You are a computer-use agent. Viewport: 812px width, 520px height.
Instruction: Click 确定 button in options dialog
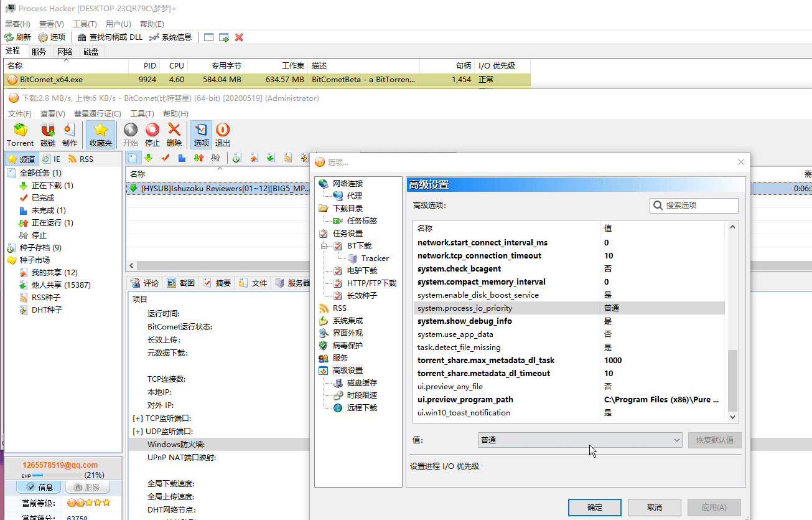point(595,507)
